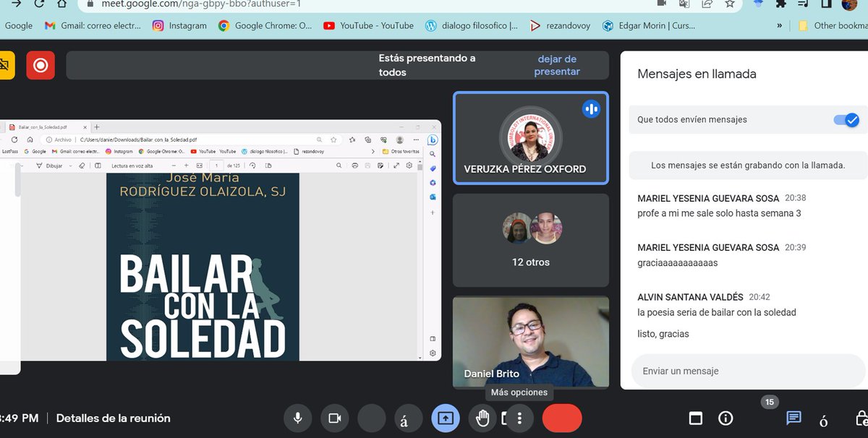Click 'Lectura en voz alta' in the PDF toolbar
Screen dimensions: 868x438
[132, 166]
